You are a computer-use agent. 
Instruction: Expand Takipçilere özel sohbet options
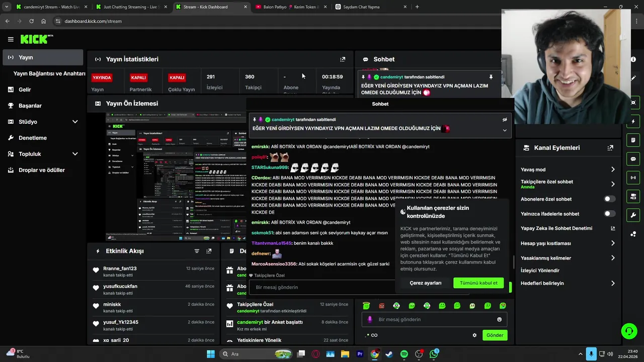613,184
